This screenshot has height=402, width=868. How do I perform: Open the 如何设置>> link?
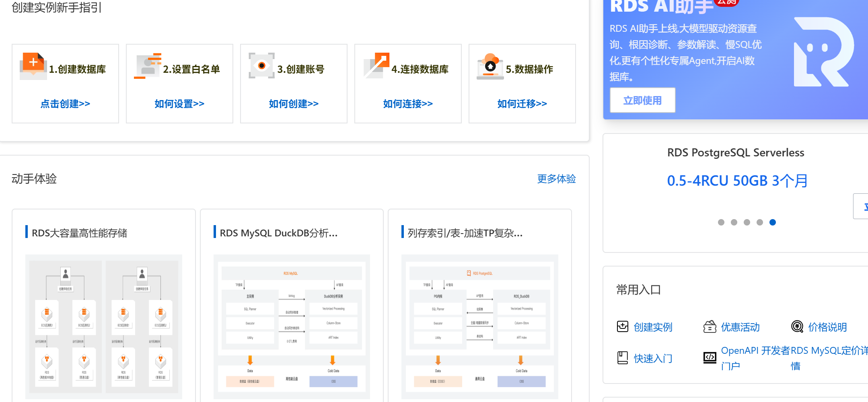(179, 104)
